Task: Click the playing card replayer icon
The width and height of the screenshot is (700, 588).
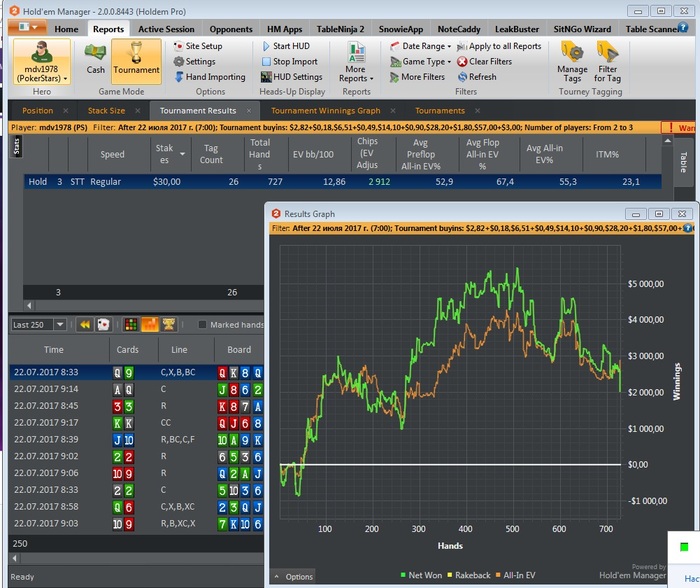Action: 104,325
